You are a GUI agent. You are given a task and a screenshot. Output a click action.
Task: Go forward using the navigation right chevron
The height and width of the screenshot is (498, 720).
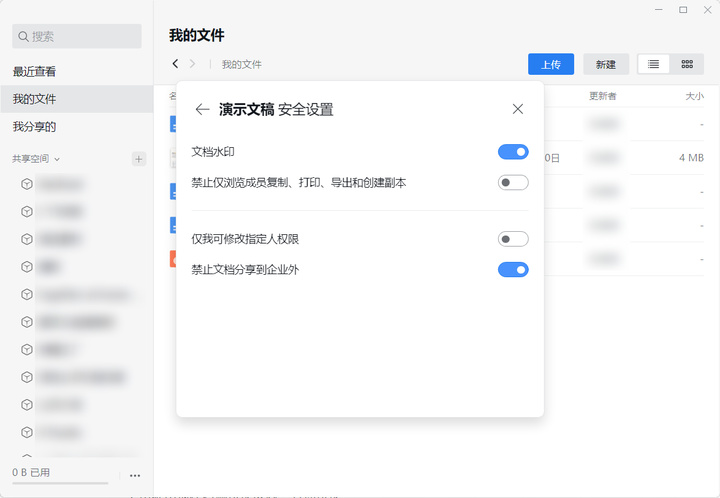click(192, 64)
